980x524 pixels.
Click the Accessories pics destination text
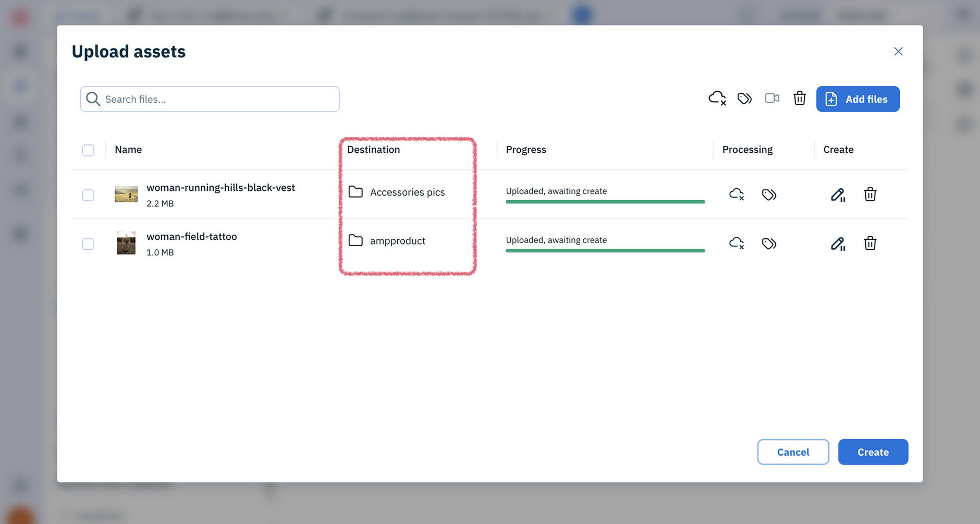click(x=408, y=192)
